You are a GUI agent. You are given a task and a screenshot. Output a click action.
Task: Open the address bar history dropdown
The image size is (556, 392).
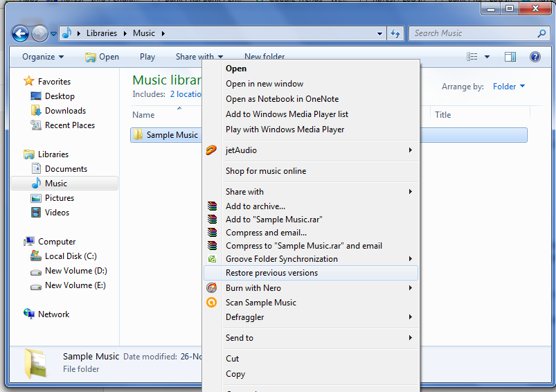(379, 34)
